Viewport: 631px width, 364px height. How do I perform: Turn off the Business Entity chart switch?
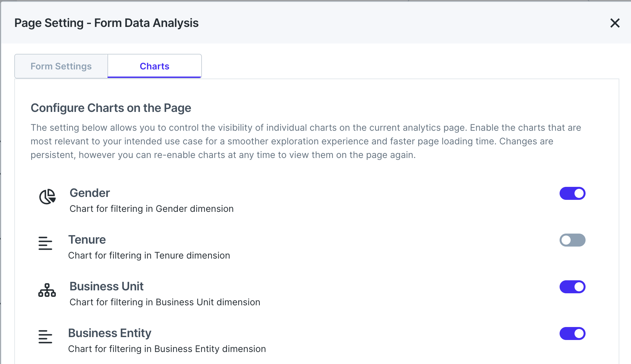tap(572, 334)
